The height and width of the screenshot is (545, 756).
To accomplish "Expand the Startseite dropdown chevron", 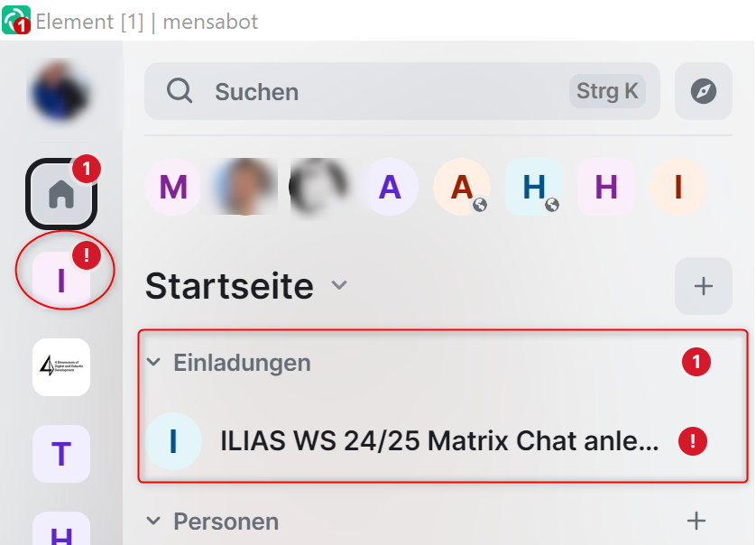I will coord(339,285).
